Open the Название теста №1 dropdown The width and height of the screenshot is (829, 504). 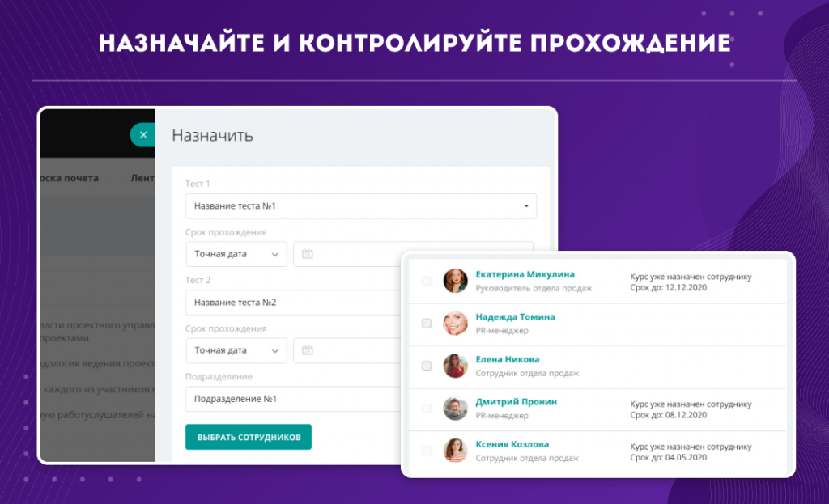tap(360, 206)
